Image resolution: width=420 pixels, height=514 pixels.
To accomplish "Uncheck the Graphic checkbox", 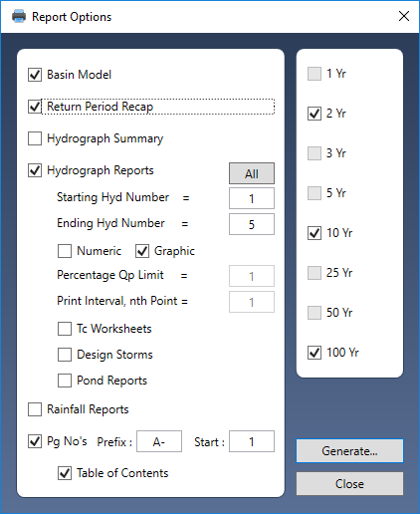I will pos(142,251).
